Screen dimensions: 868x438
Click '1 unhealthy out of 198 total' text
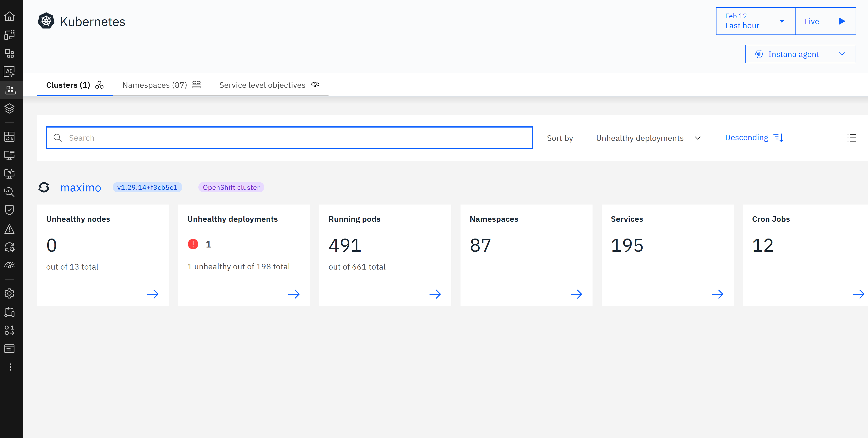click(x=239, y=267)
